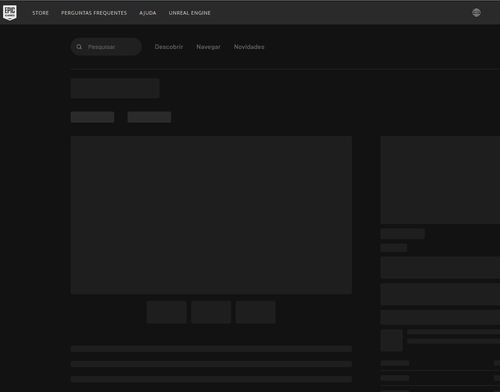Click the search magnifier icon
Screen dimensions: 500x392
79,47
